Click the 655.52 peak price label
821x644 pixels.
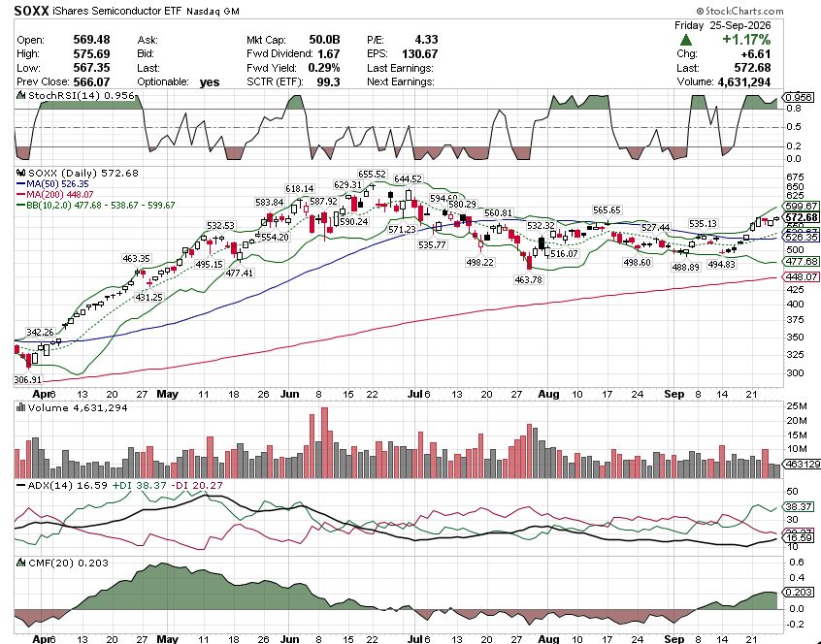click(372, 174)
